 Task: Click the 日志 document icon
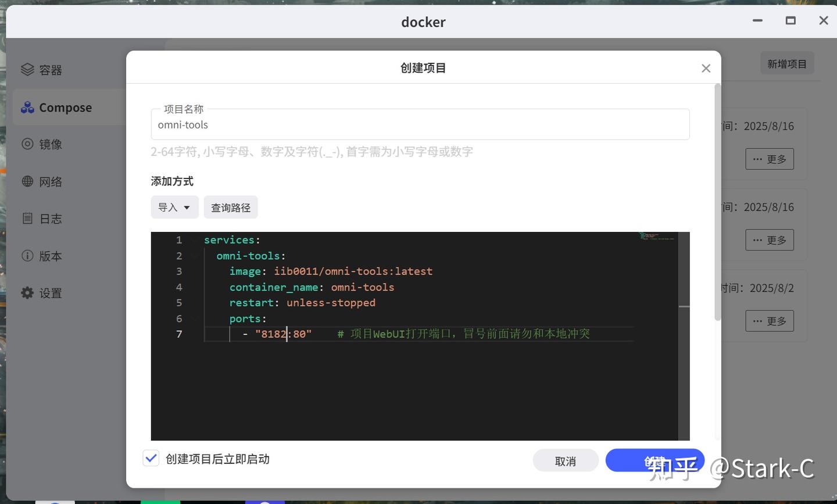[x=27, y=218]
